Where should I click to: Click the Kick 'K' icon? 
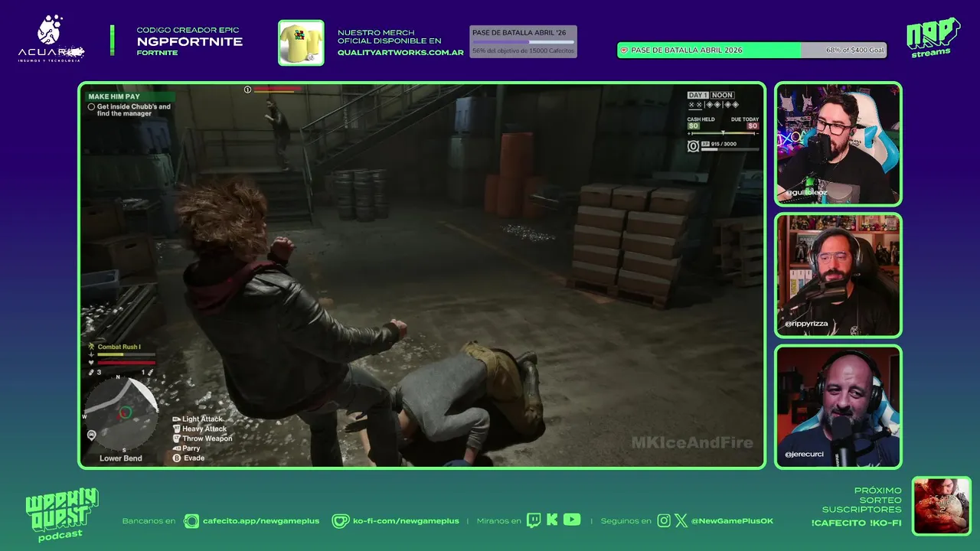552,520
